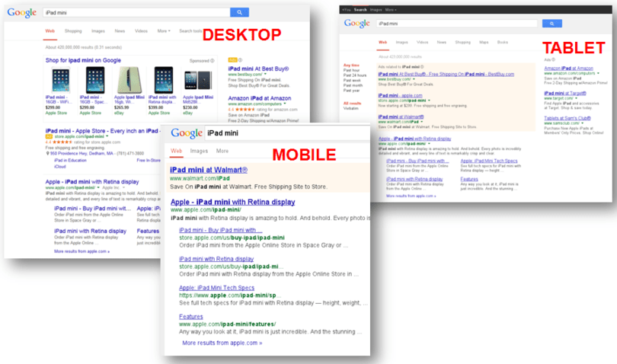Choose Verbatim in the tablet sidebar
Screen dimensions: 617x364
350,108
